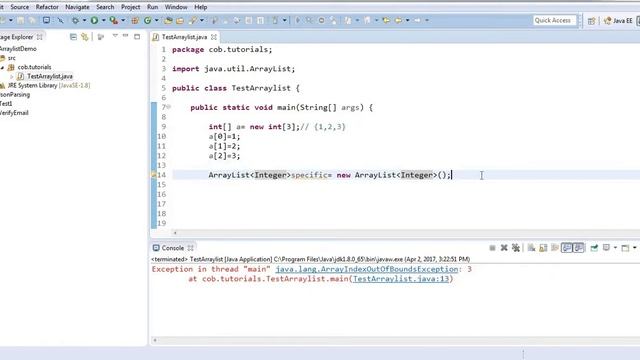640x360 pixels.
Task: Click Terminate square in Console toolbar
Action: point(492,248)
